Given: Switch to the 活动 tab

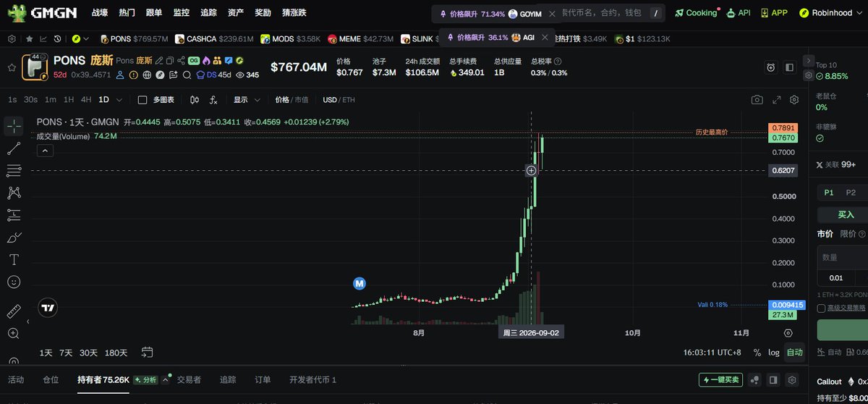Looking at the screenshot, I should tap(16, 379).
